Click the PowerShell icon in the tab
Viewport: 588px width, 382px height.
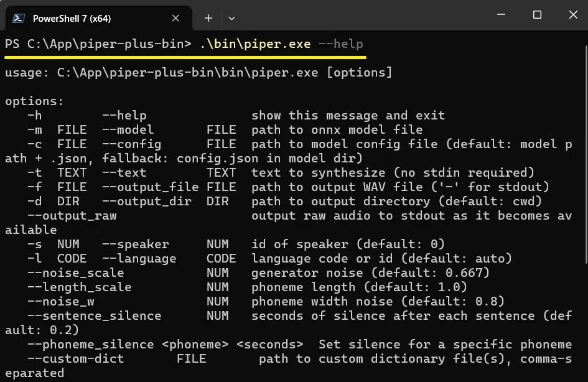pos(19,19)
